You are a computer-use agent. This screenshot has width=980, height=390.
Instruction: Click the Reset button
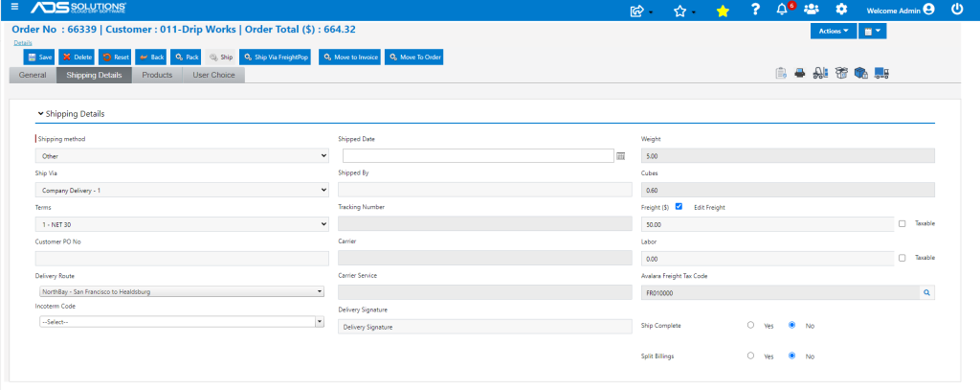pos(115,57)
